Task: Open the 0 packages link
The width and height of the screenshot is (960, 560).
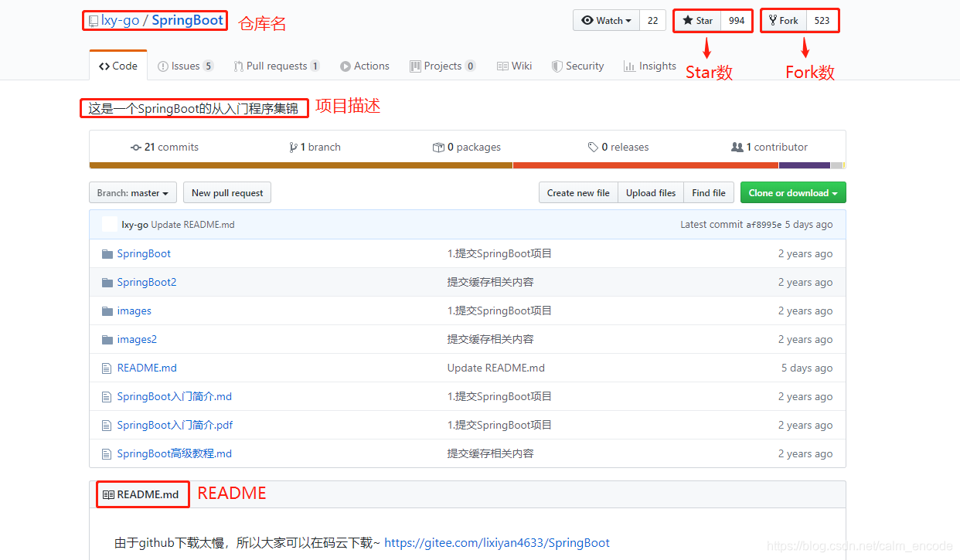Action: [467, 147]
